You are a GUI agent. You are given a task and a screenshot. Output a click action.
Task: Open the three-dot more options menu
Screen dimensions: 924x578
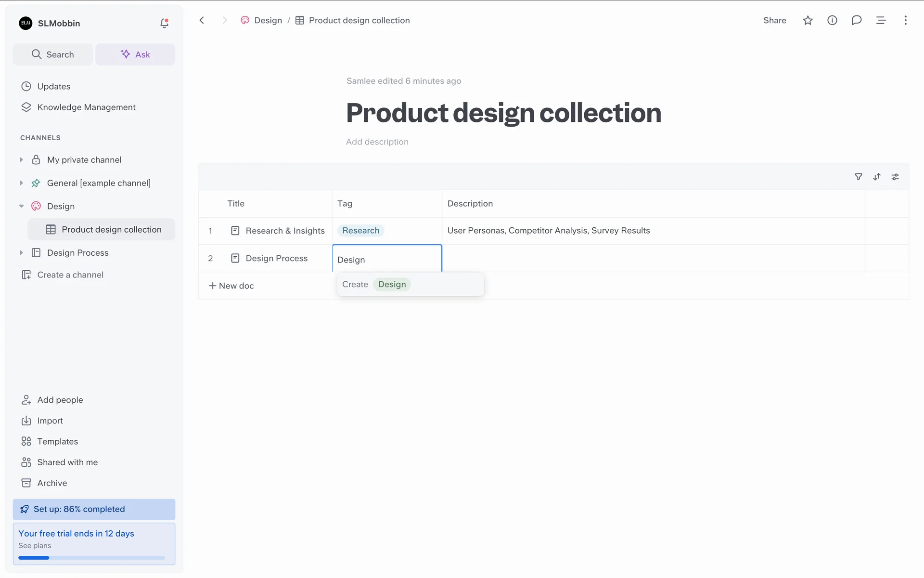click(905, 20)
